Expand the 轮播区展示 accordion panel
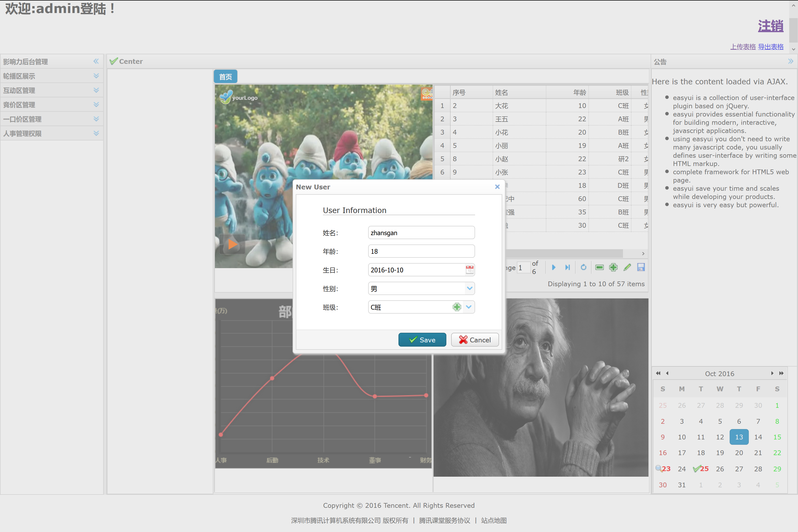Image resolution: width=798 pixels, height=532 pixels. point(96,76)
